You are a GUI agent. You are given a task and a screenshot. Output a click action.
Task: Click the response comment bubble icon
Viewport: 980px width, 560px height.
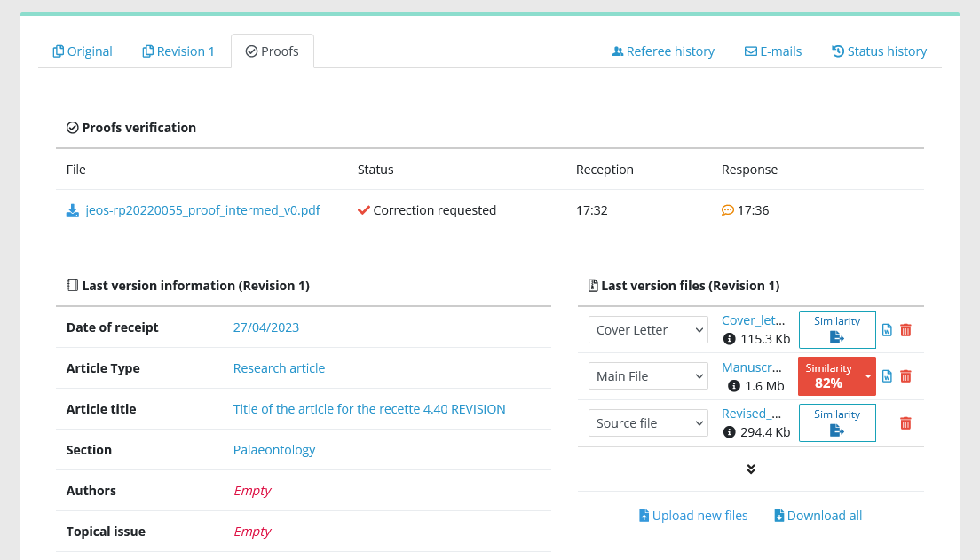pos(728,210)
